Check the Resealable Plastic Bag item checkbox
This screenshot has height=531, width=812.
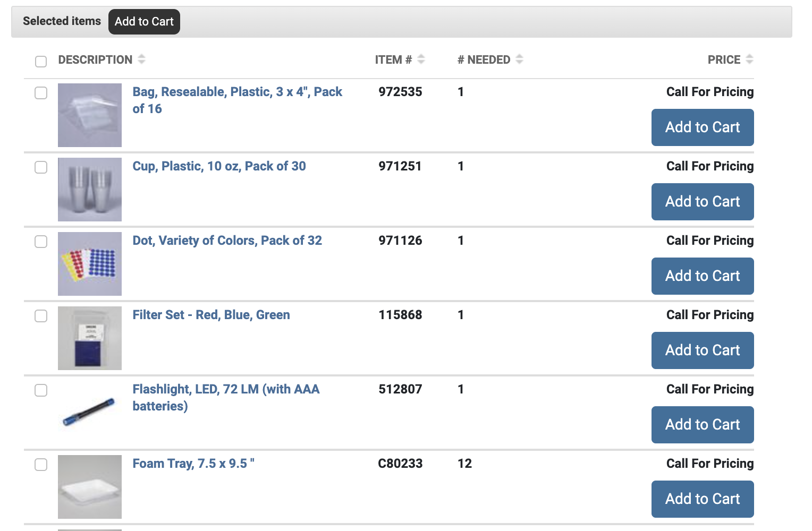[41, 93]
